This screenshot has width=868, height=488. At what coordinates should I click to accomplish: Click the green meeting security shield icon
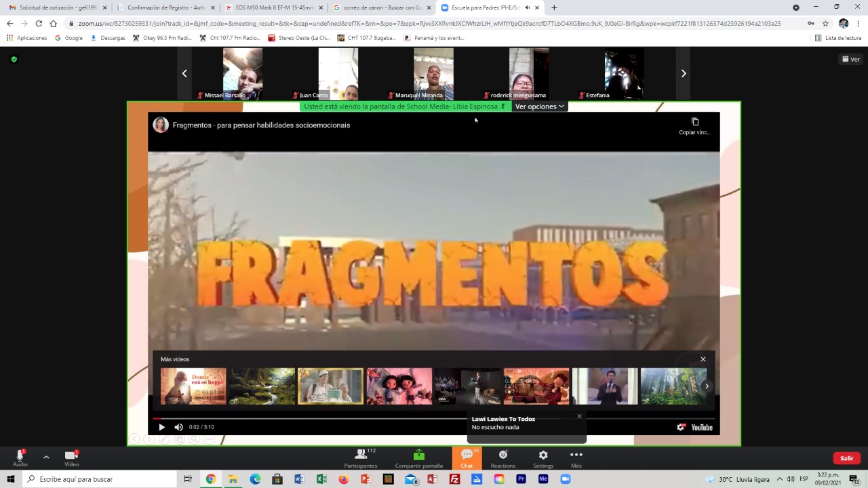click(14, 59)
